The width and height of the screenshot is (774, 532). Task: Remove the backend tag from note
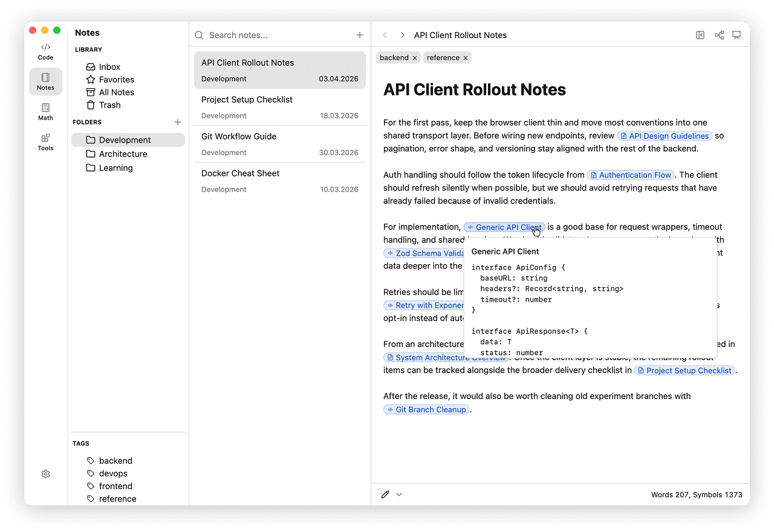[415, 58]
